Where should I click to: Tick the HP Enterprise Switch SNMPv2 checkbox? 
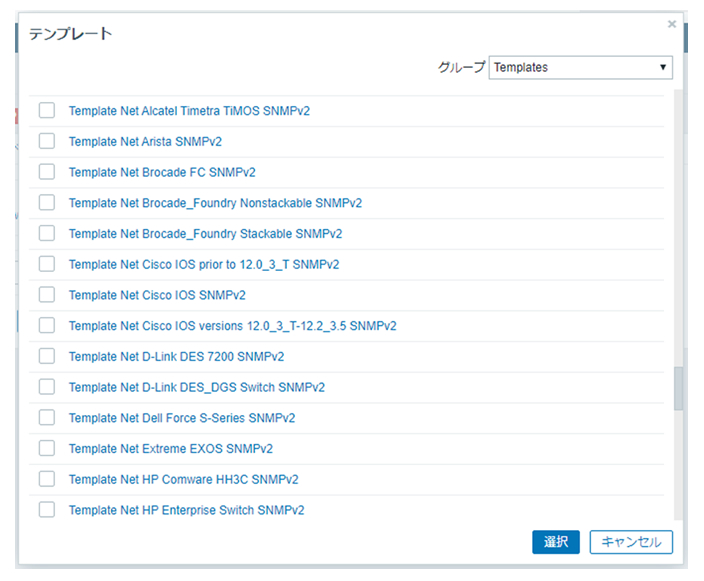coord(47,510)
